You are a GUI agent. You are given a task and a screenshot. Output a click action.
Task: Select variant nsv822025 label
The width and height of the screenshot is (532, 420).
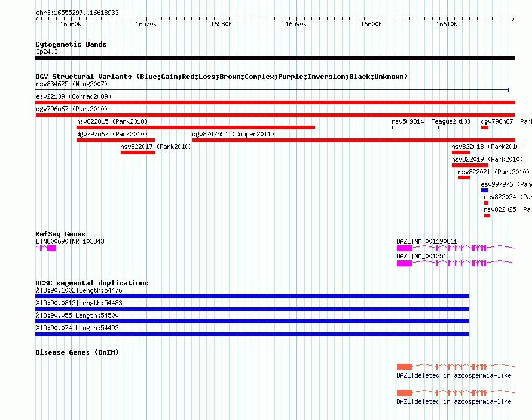pyautogui.click(x=507, y=209)
